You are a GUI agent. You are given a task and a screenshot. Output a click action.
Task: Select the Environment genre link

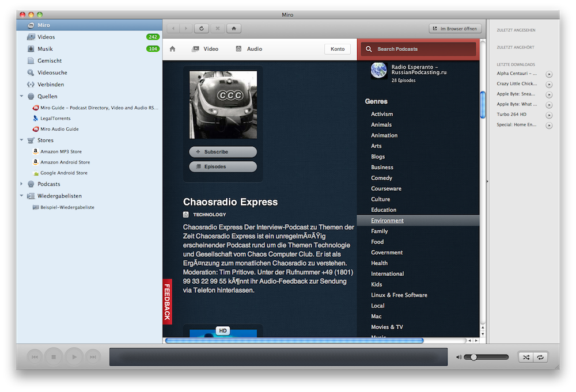coord(387,220)
